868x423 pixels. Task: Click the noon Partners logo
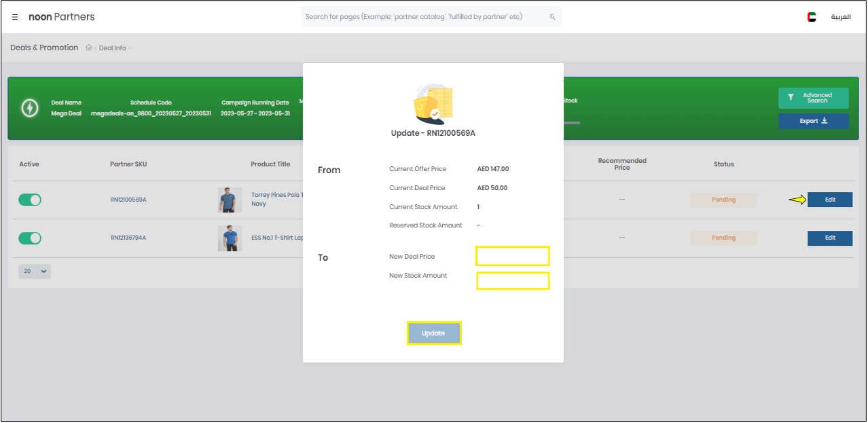(62, 17)
